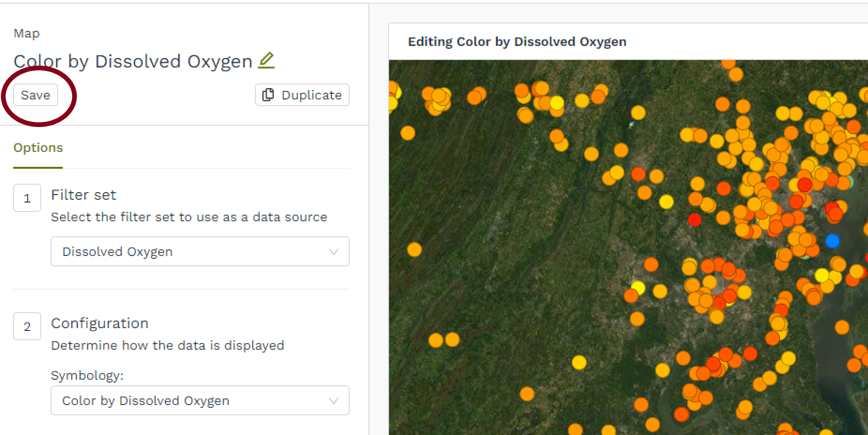
Task: Click the chevron in the Symbology selector
Action: pyautogui.click(x=334, y=401)
